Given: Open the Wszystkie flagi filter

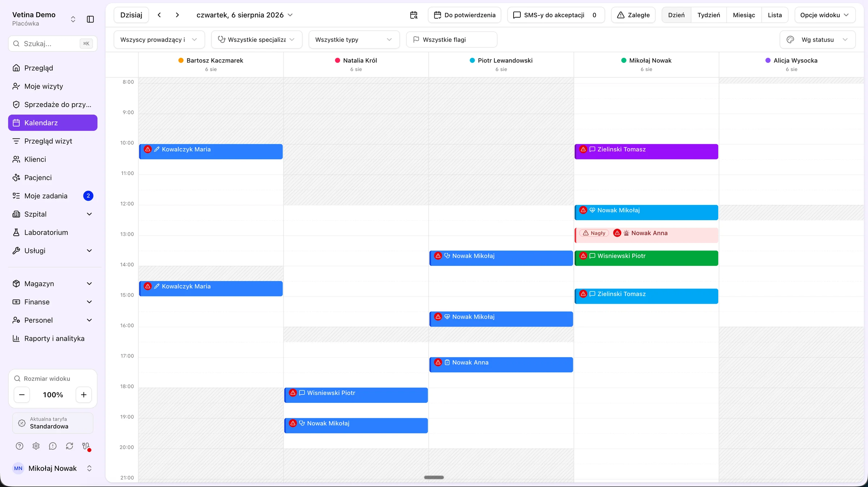Looking at the screenshot, I should tap(451, 39).
